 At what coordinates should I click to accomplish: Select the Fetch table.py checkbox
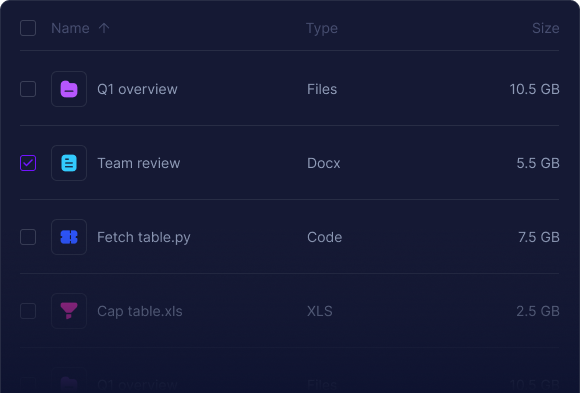pos(28,237)
